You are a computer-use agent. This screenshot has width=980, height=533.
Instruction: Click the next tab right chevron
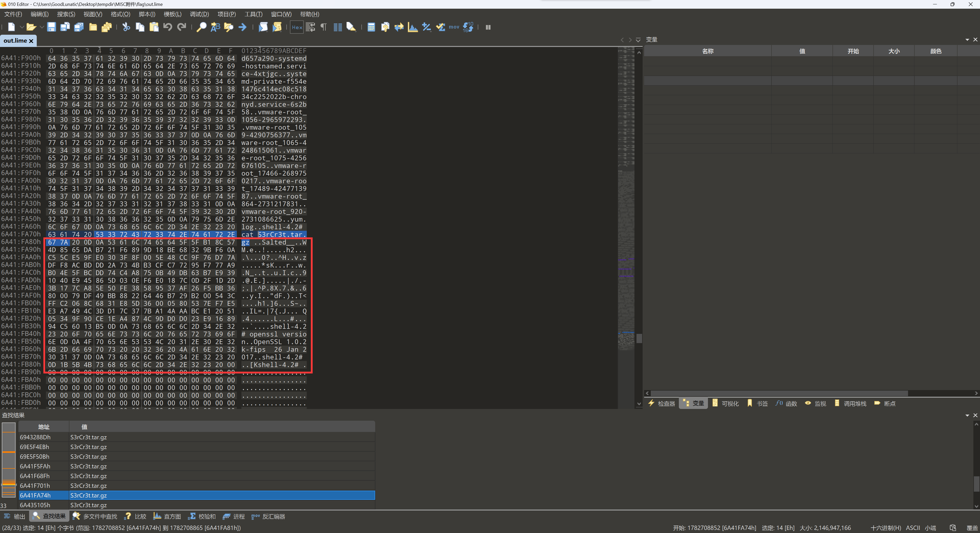click(630, 40)
